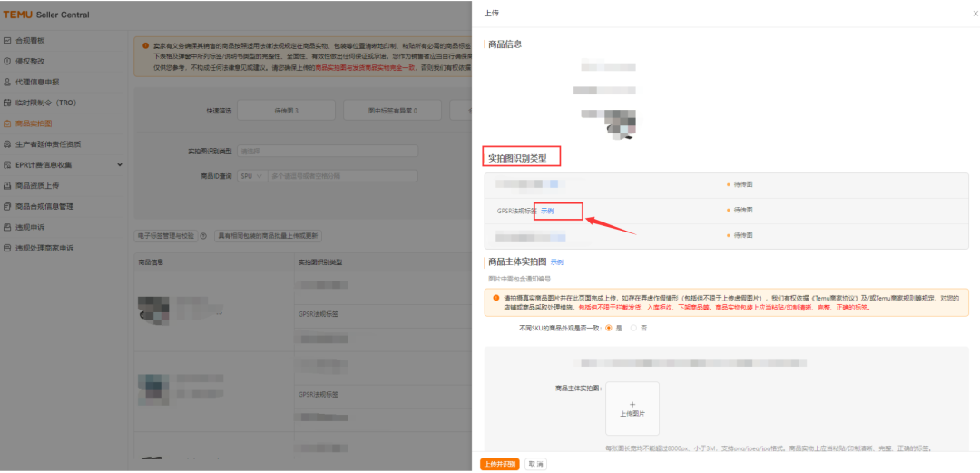This screenshot has height=473, width=980.
Task: Click 电子标签管理与校验 button
Action: point(166,236)
